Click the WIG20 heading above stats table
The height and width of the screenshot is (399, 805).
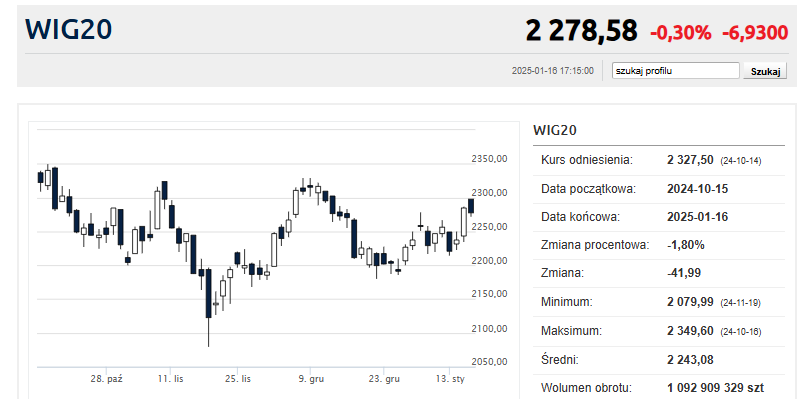point(555,130)
